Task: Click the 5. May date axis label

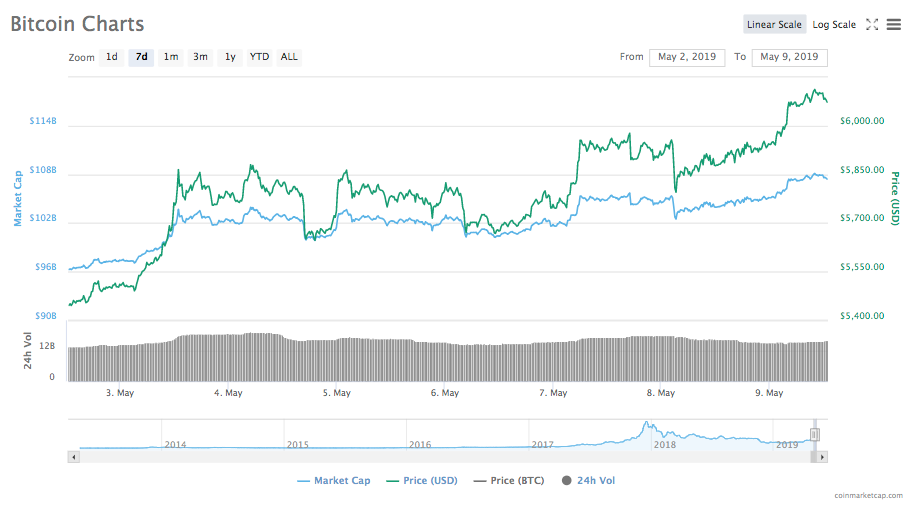Action: click(x=337, y=393)
